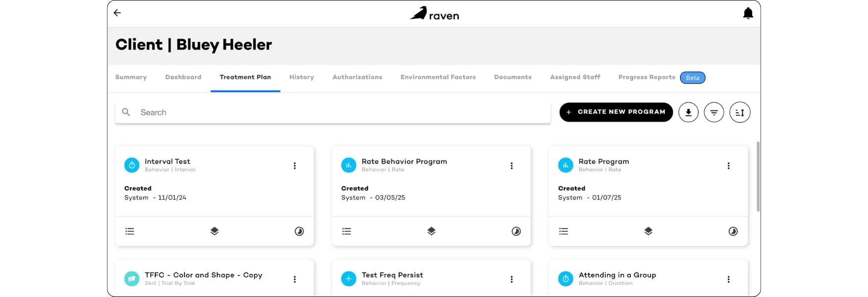The width and height of the screenshot is (868, 297).
Task: Click the vertical scrollbar thumb
Action: (x=758, y=177)
